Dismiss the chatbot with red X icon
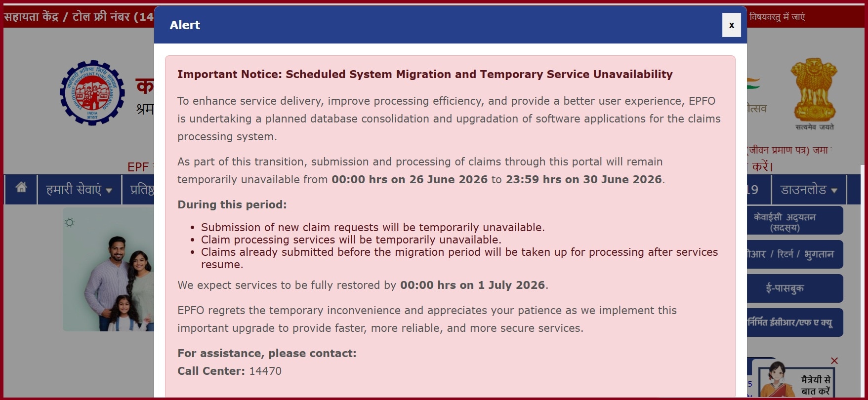The width and height of the screenshot is (868, 400). (x=834, y=361)
